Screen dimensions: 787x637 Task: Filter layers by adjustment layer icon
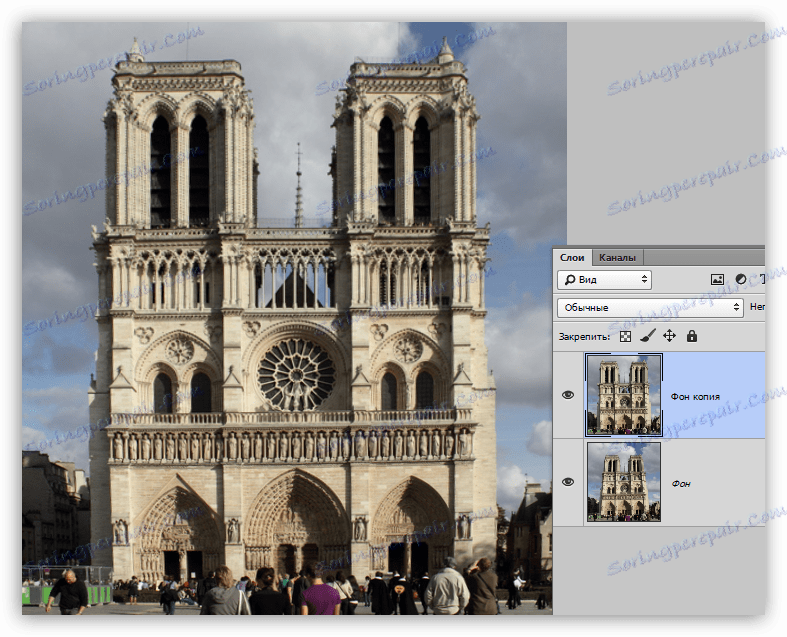(741, 280)
